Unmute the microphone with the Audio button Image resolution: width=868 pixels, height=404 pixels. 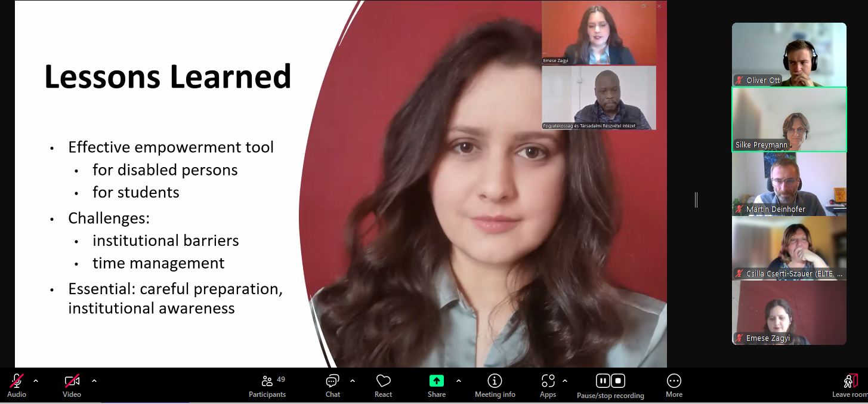[17, 381]
